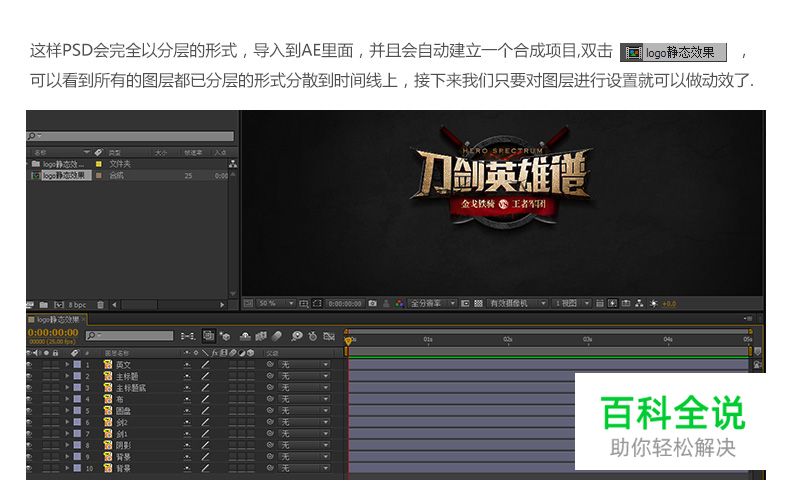Select the logo静态效果 folder in project panel

coord(63,164)
